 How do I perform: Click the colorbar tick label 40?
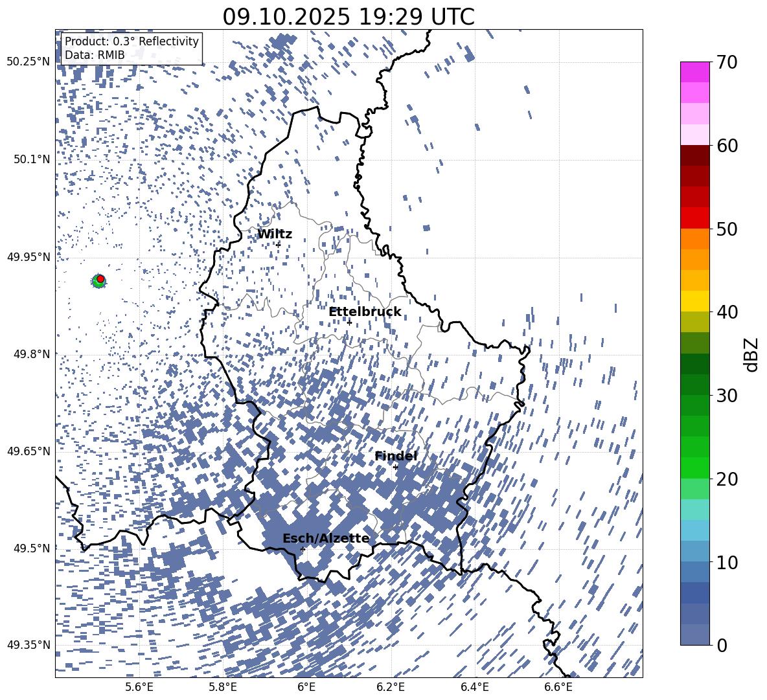727,312
